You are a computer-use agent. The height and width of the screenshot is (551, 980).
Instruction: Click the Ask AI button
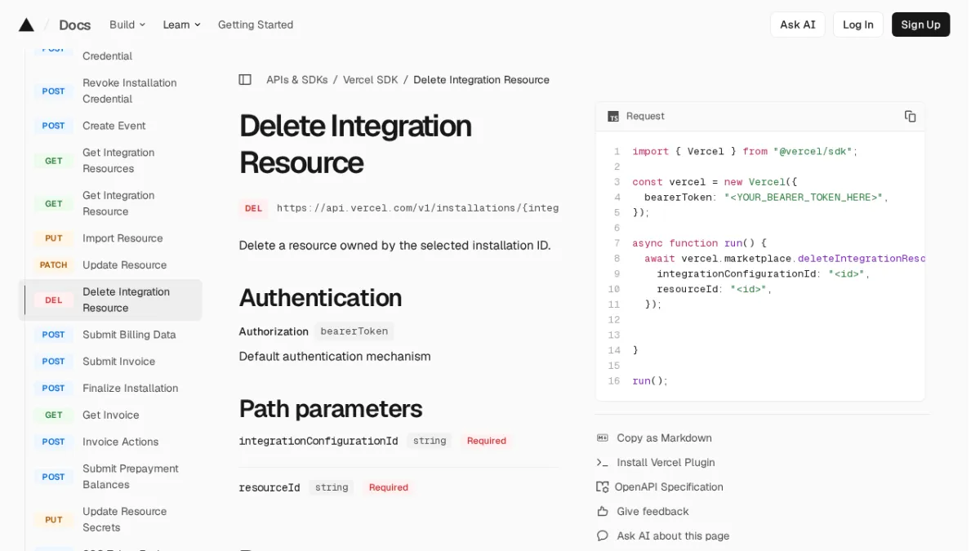point(797,24)
